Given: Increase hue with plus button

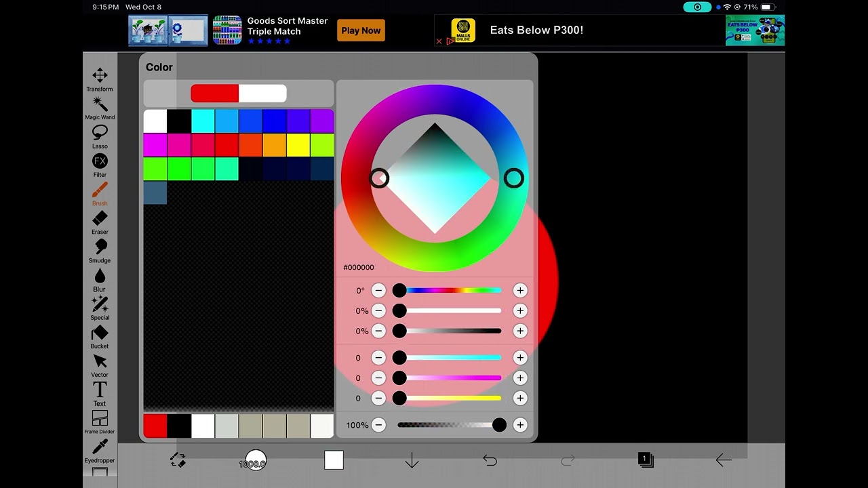Looking at the screenshot, I should coord(520,291).
